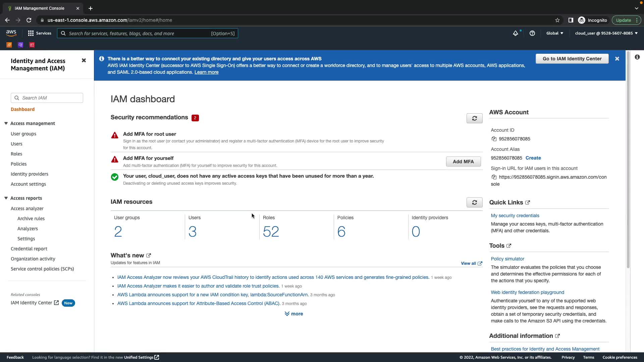Screen dimensions: 644x362
Task: Open the notifications bell
Action: (x=515, y=33)
